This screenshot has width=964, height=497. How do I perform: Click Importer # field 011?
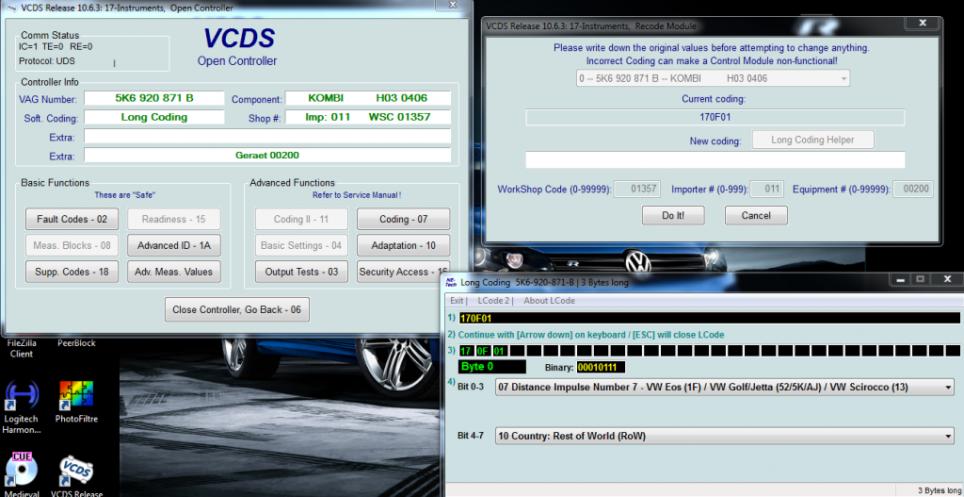coord(766,189)
